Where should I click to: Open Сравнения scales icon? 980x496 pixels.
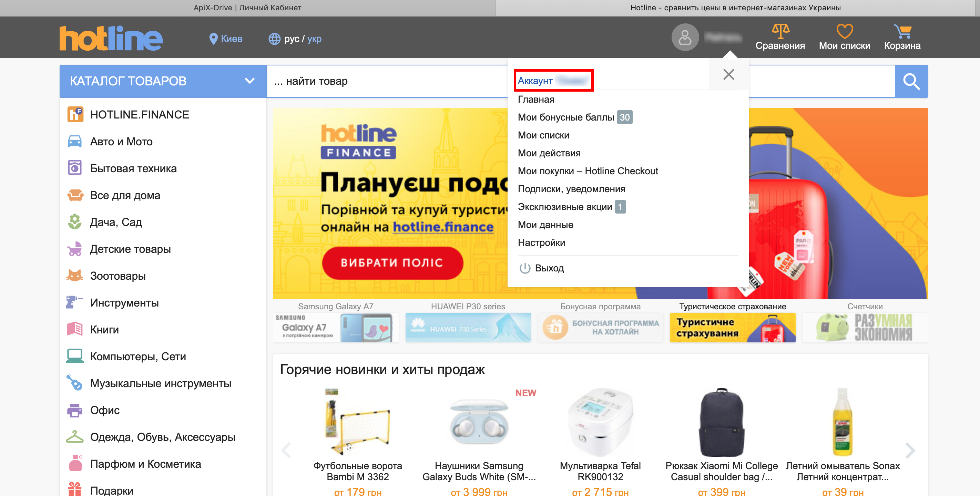click(780, 31)
